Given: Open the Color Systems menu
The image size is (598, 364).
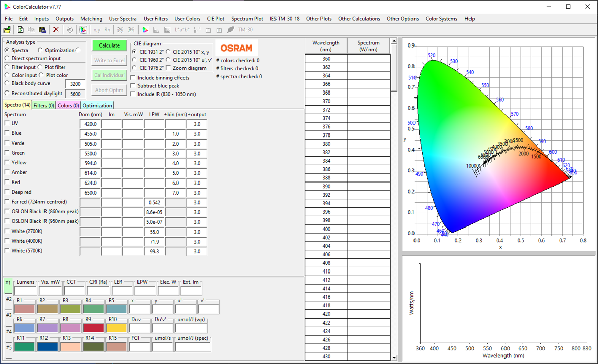Looking at the screenshot, I should click(x=441, y=19).
